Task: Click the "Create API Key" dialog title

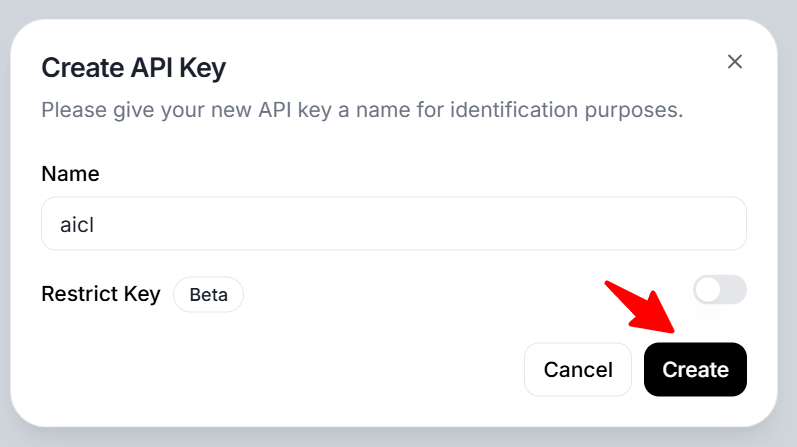Action: [x=133, y=69]
